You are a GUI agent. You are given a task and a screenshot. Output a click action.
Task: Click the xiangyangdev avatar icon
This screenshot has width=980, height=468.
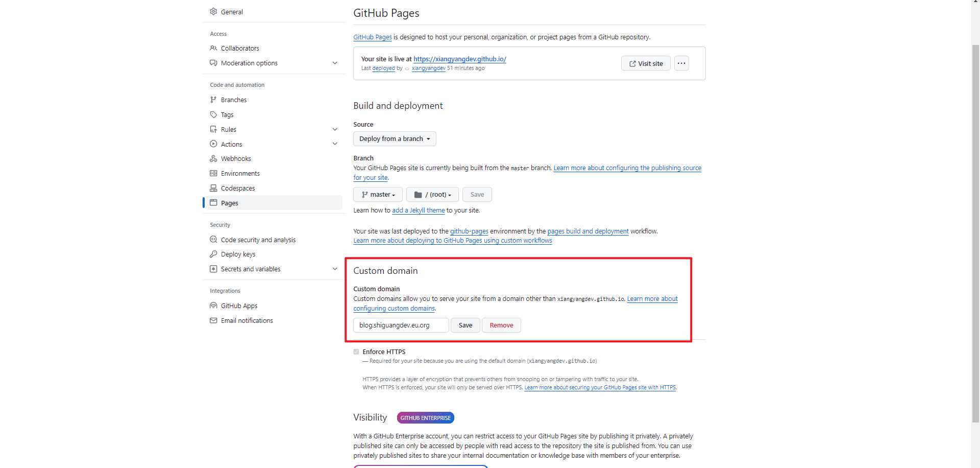click(407, 68)
